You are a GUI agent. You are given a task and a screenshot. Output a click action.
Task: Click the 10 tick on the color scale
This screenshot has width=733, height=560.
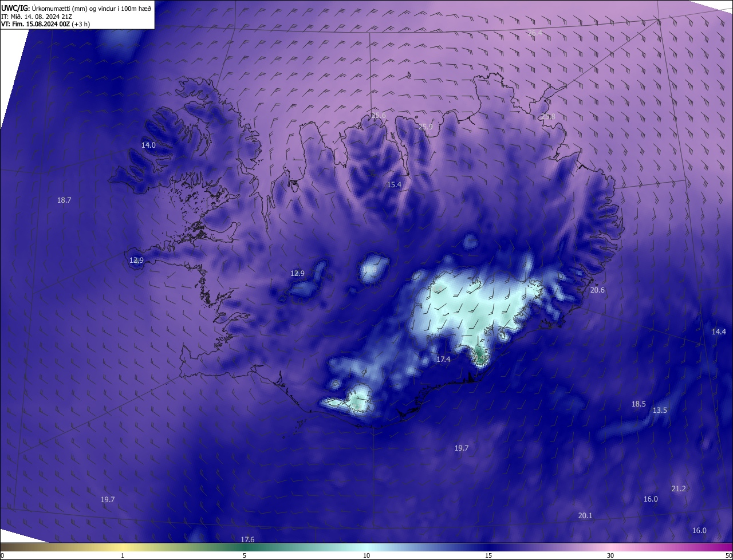point(366,556)
